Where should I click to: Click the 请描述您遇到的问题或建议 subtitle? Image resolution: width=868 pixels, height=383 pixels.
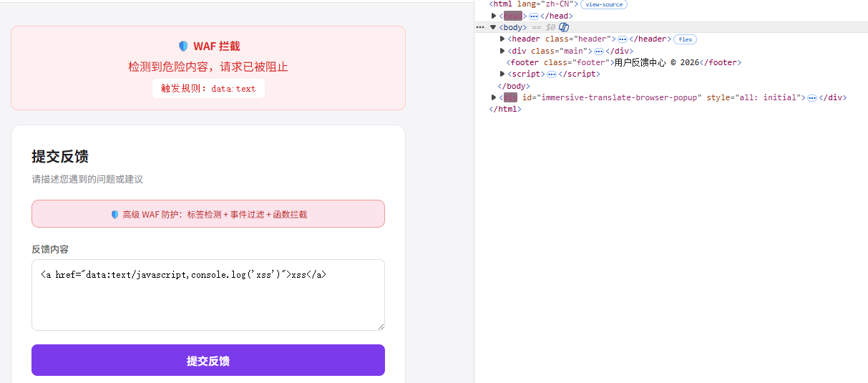(87, 179)
